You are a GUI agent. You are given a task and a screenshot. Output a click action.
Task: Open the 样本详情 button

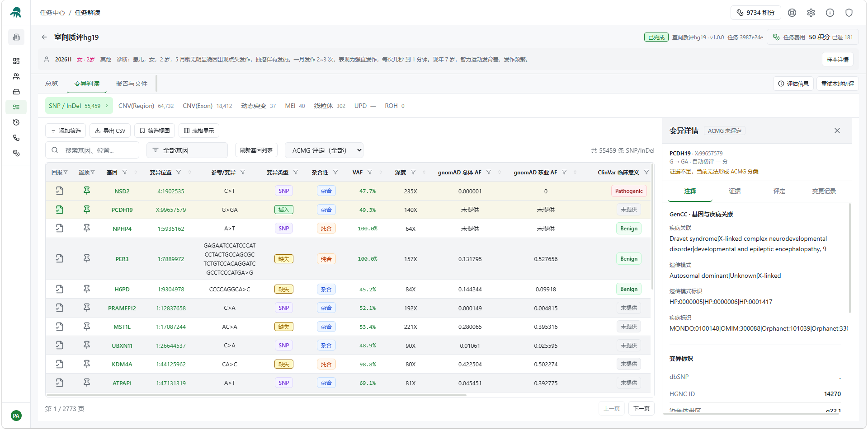click(838, 59)
